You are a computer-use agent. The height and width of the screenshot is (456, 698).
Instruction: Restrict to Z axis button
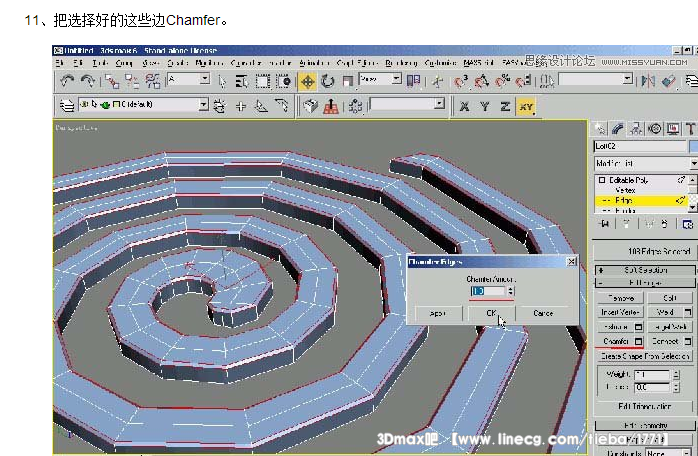click(x=505, y=106)
